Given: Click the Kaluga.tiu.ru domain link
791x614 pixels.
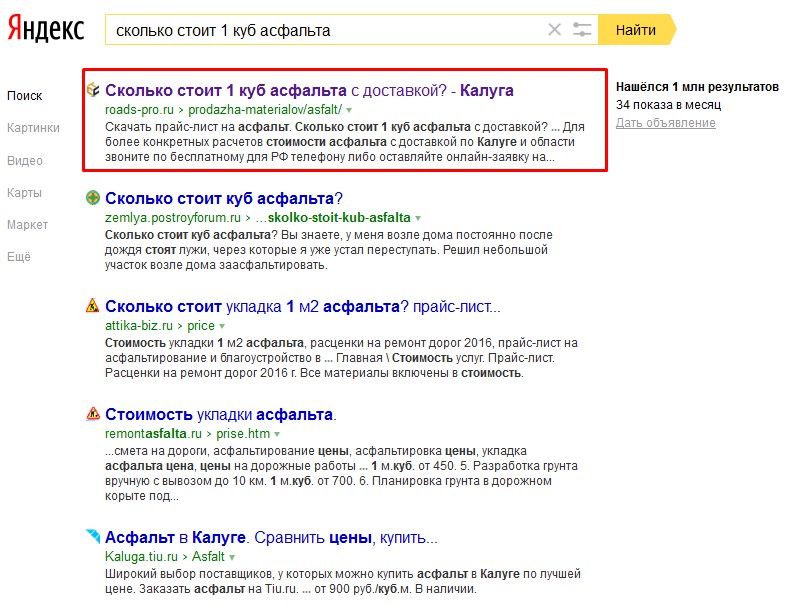Looking at the screenshot, I should point(141,556).
